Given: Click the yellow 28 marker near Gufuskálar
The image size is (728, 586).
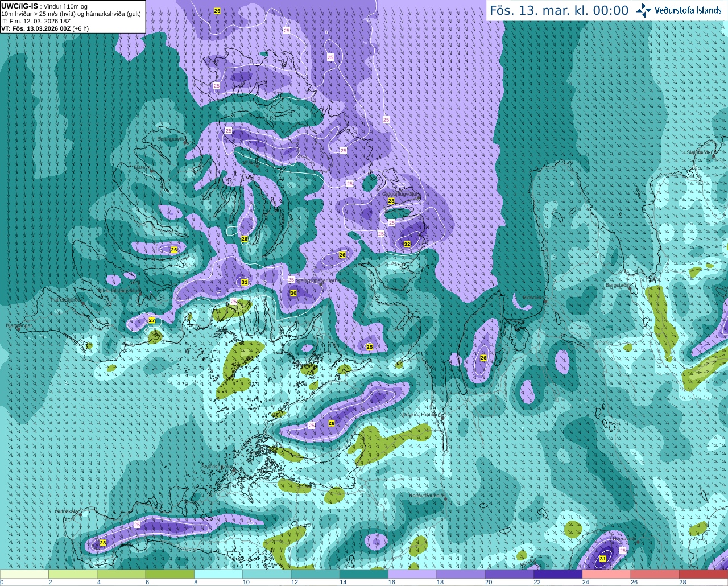Looking at the screenshot, I should (103, 543).
